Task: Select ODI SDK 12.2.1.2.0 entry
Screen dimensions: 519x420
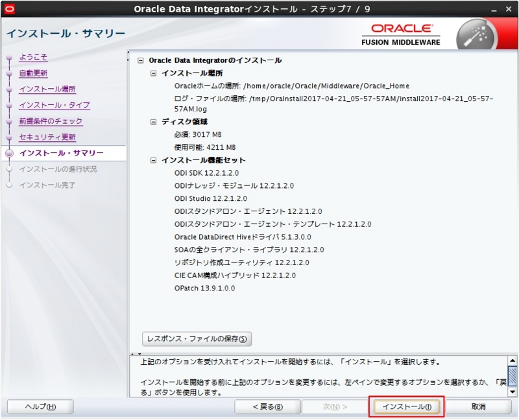Action: 206,173
